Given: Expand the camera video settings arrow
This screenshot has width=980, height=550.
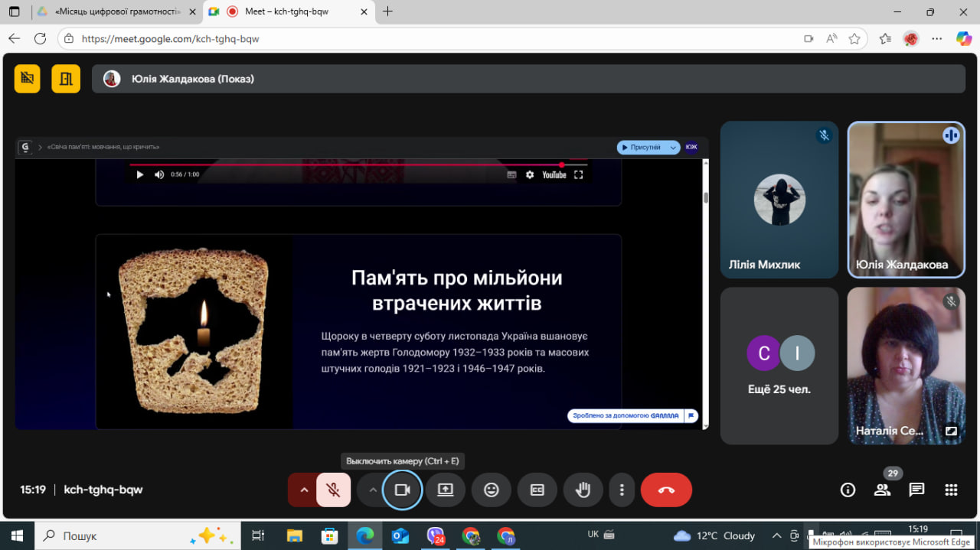Looking at the screenshot, I should pyautogui.click(x=373, y=490).
